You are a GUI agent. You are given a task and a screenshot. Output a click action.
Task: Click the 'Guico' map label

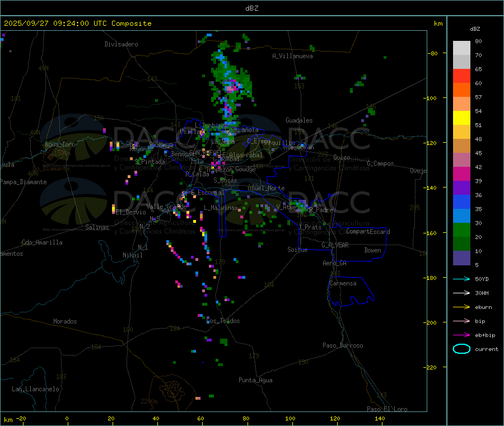[x=342, y=157]
